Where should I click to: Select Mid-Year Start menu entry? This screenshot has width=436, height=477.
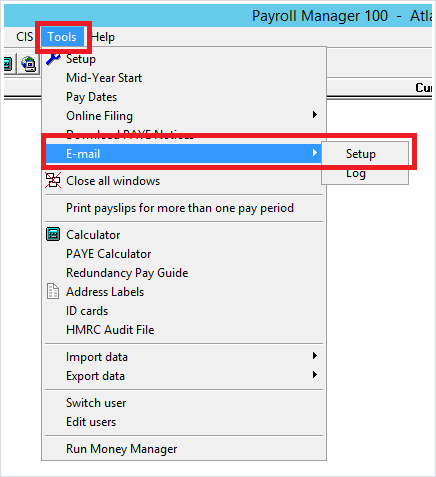(104, 78)
